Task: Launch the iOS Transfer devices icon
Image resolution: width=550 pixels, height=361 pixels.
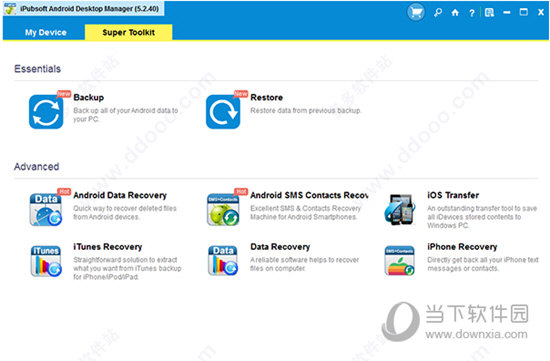Action: coord(400,209)
